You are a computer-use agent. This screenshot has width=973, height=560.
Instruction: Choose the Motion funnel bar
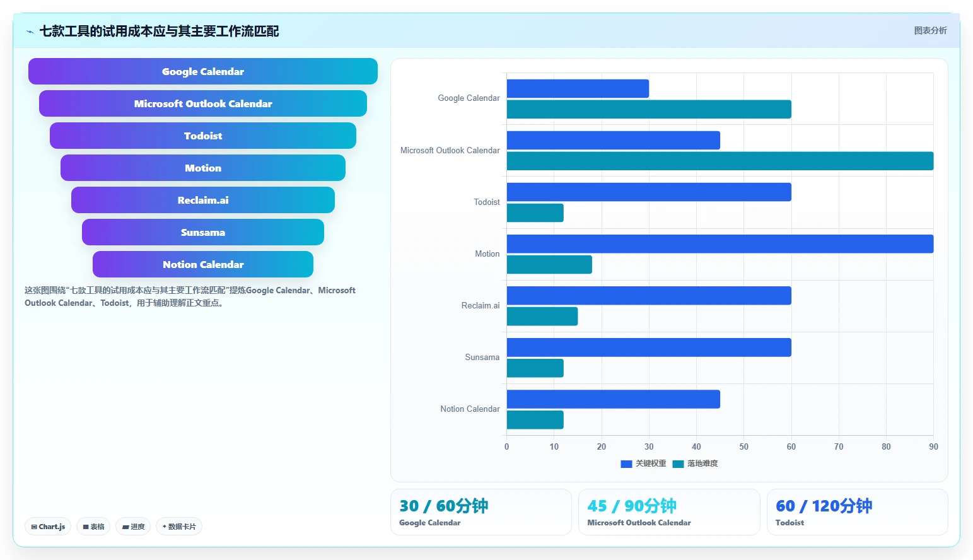click(203, 168)
